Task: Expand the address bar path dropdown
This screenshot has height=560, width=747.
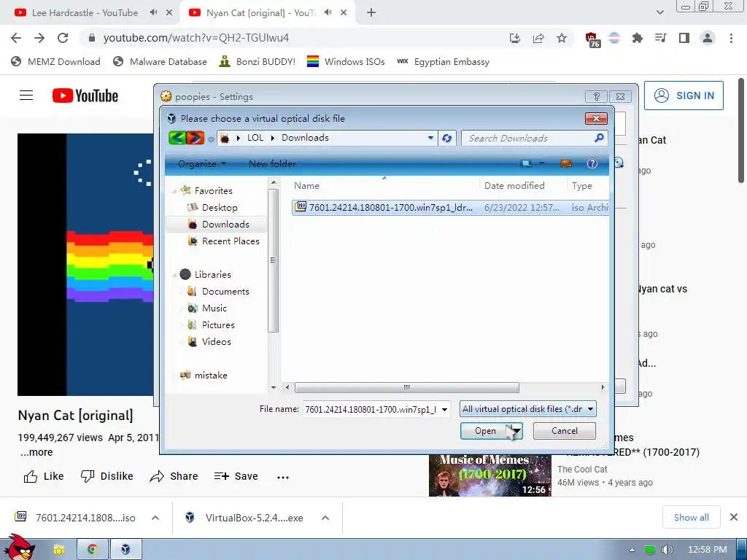Action: 430,138
